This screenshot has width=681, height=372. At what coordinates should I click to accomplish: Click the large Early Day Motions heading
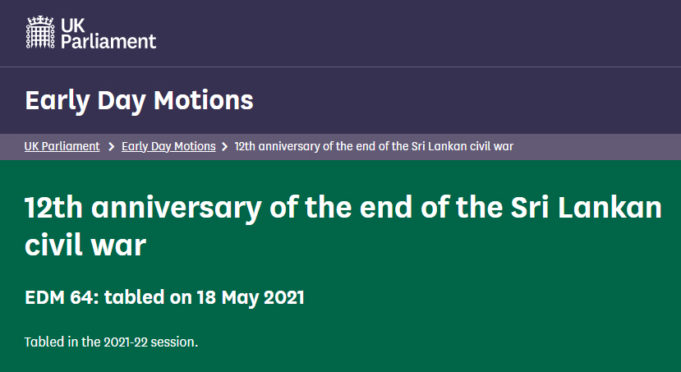[x=139, y=100]
